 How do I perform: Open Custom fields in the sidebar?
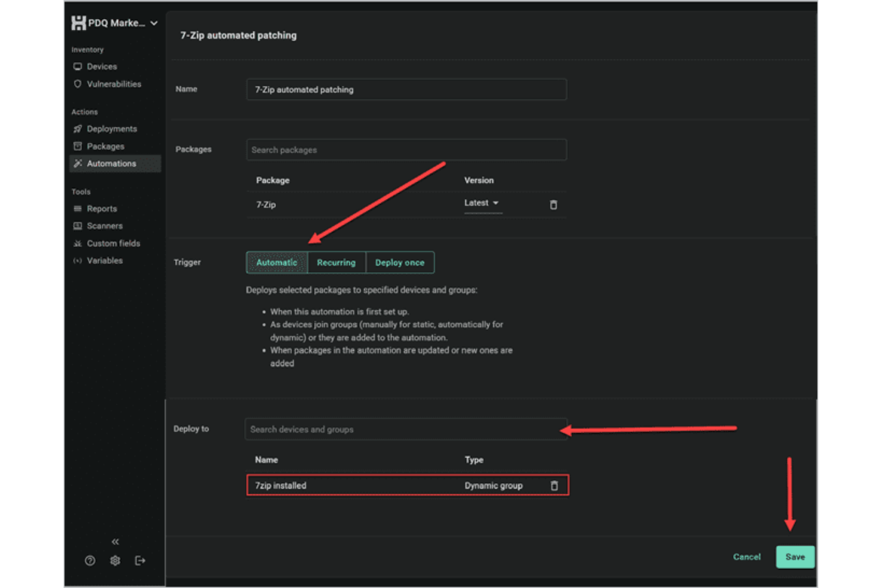point(113,244)
